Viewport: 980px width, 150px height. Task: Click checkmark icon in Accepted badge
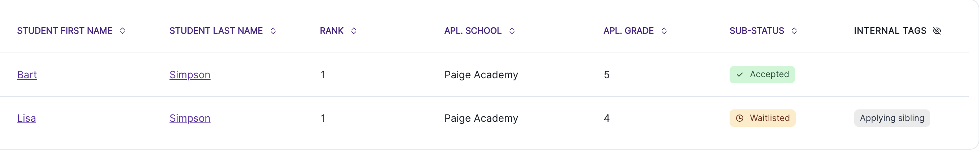click(740, 75)
